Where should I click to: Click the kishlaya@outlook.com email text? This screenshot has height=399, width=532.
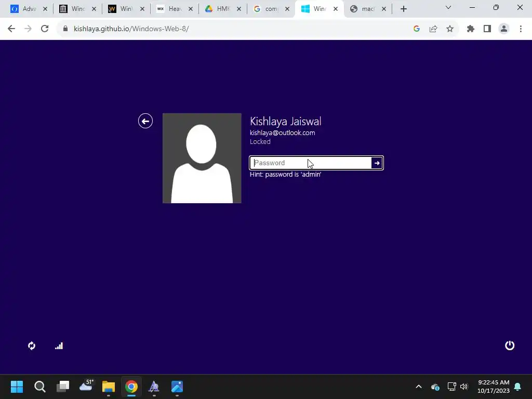282,132
